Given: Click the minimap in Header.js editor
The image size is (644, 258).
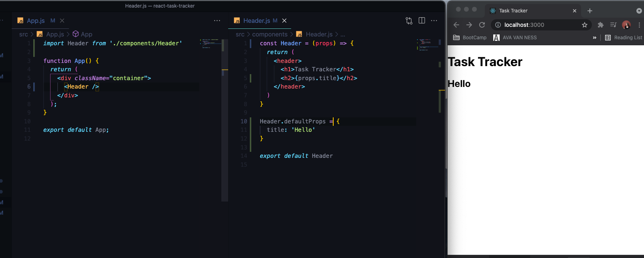Looking at the screenshot, I should click(x=427, y=44).
